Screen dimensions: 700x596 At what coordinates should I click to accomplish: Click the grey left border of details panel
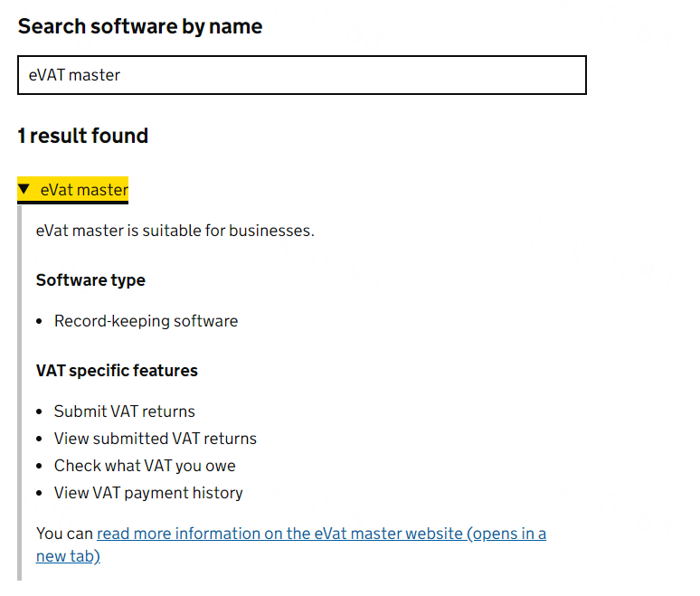pos(20,389)
